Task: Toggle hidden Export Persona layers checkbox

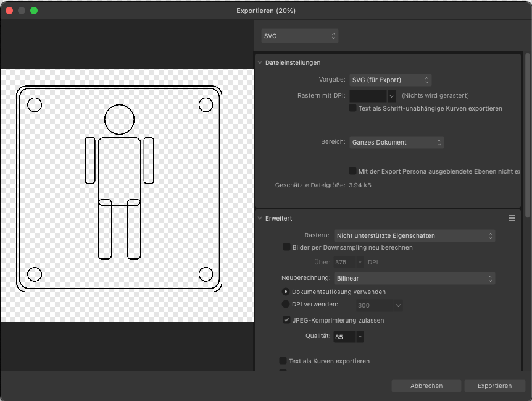Action: pyautogui.click(x=353, y=171)
